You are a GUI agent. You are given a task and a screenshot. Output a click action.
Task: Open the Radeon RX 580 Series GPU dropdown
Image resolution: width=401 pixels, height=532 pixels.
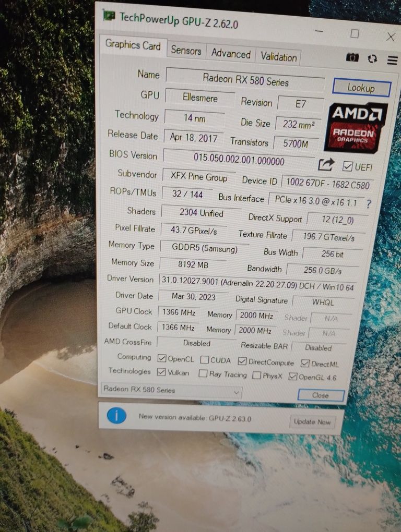tap(171, 390)
